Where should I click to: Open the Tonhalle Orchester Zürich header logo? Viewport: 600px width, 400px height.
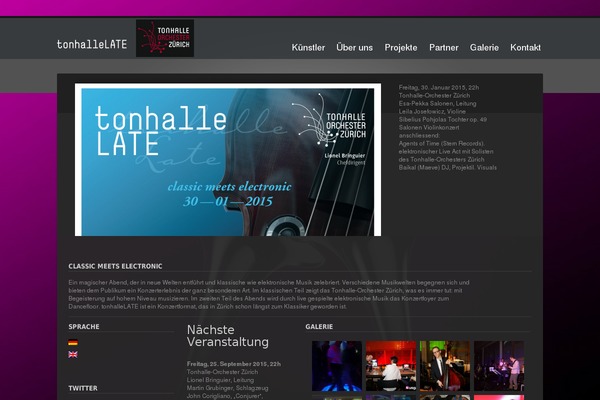click(165, 38)
